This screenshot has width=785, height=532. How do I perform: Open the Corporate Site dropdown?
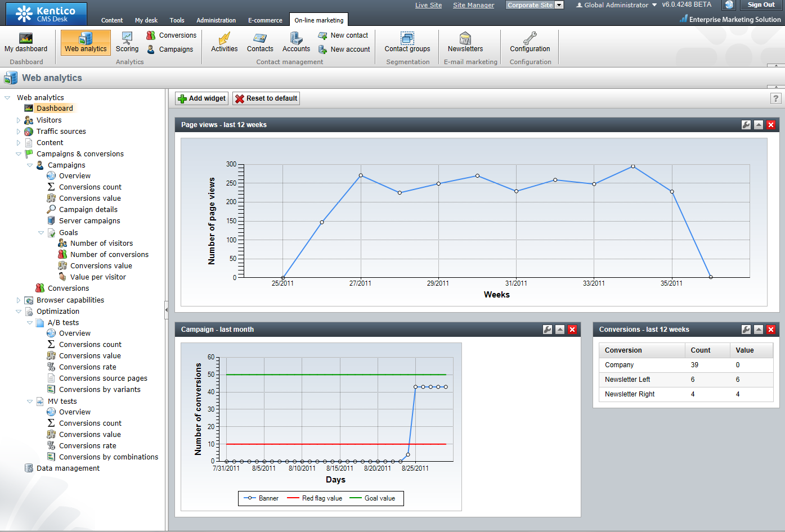pos(559,5)
